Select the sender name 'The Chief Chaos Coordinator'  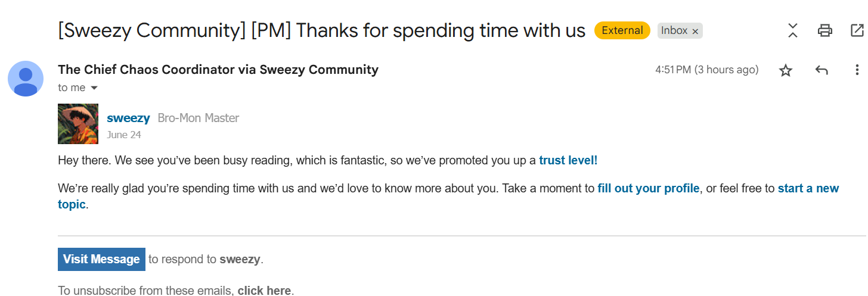[x=146, y=70]
